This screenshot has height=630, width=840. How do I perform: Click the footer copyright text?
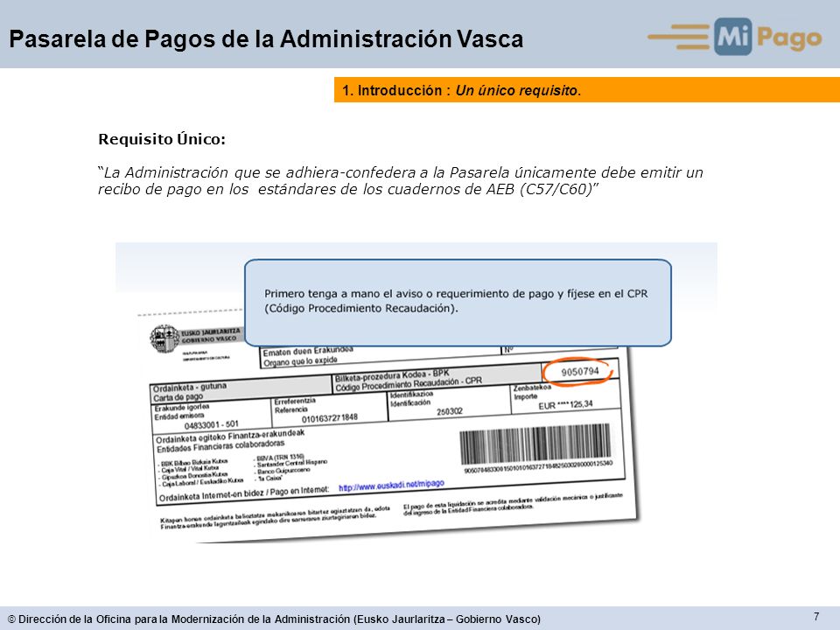pos(274,619)
